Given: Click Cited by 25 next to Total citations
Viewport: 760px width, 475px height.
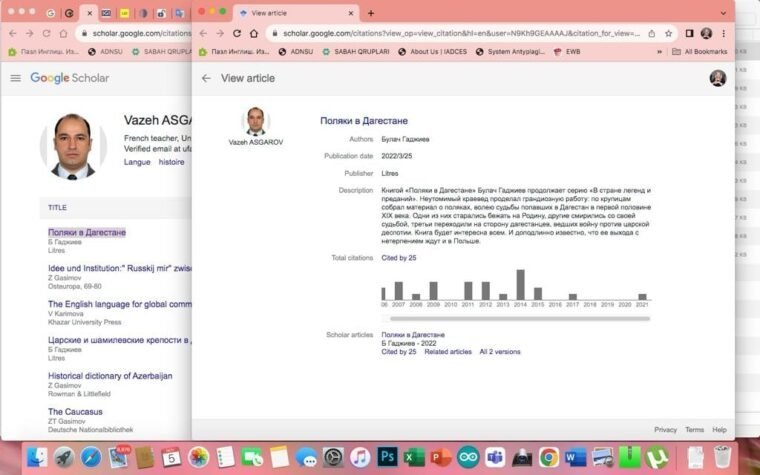Looking at the screenshot, I should (x=399, y=258).
